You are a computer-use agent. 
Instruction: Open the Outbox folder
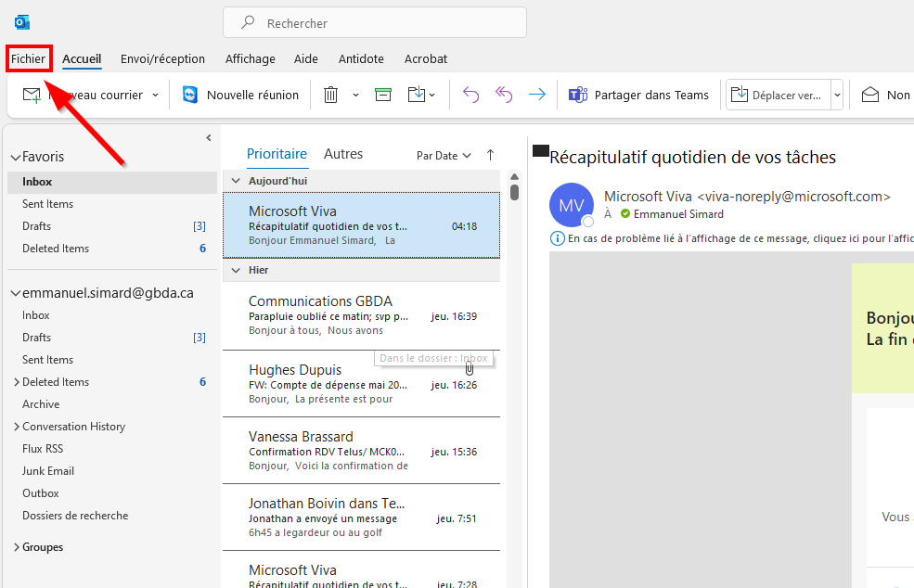coord(112,493)
